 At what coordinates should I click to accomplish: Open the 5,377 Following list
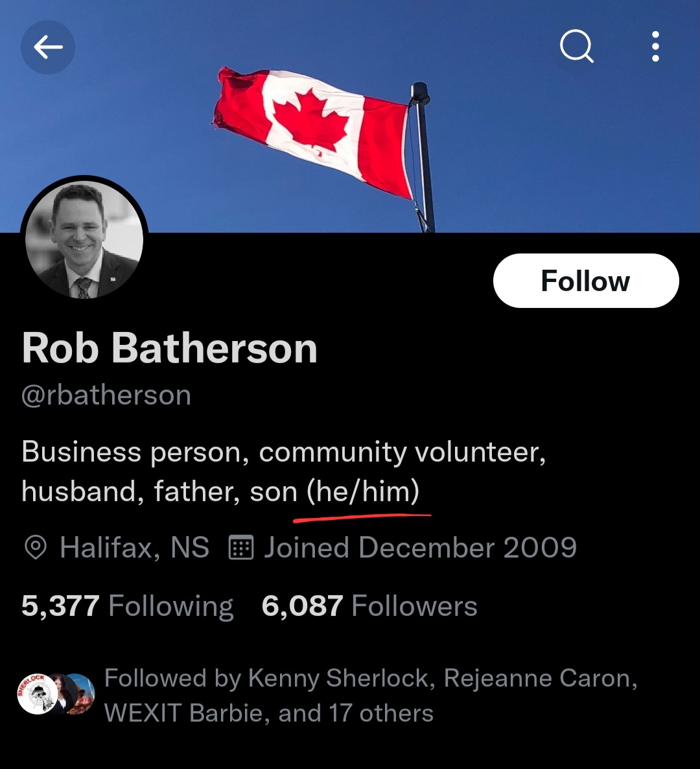tap(127, 606)
